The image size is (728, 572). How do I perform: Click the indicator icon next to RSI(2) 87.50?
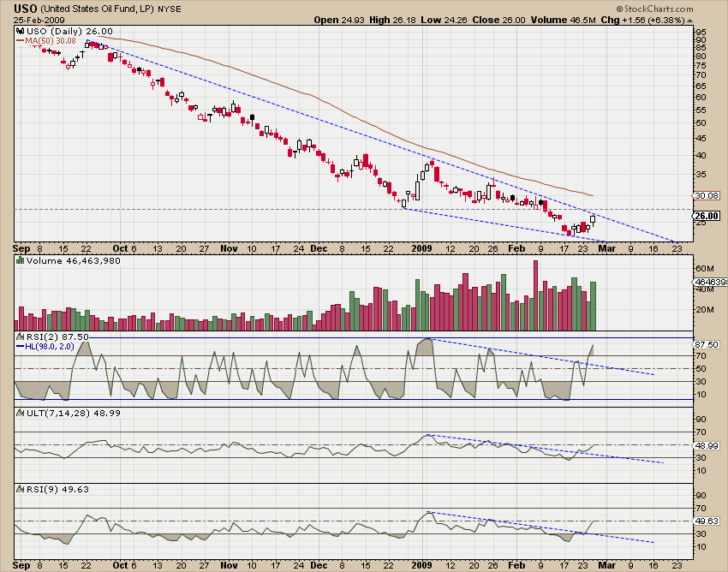pos(20,337)
